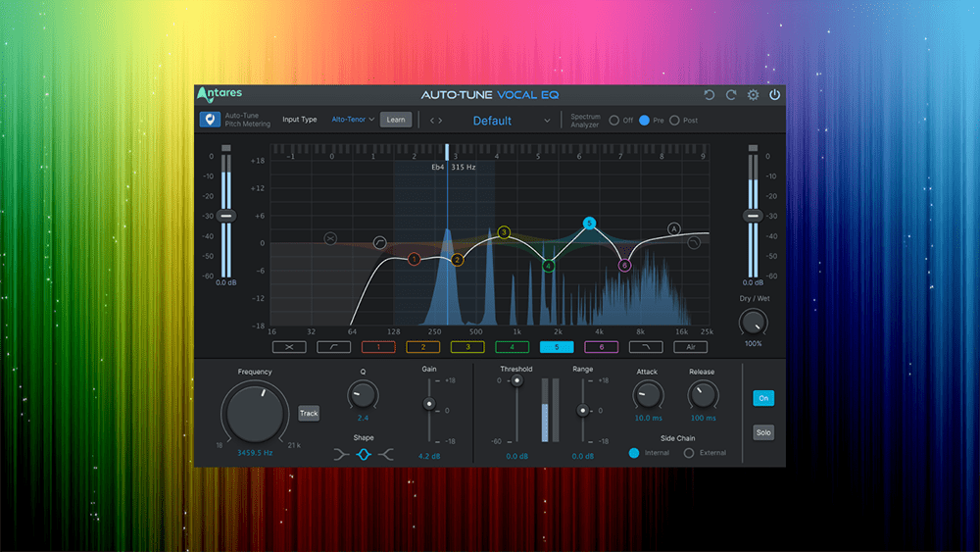Select band 1 button

point(378,347)
